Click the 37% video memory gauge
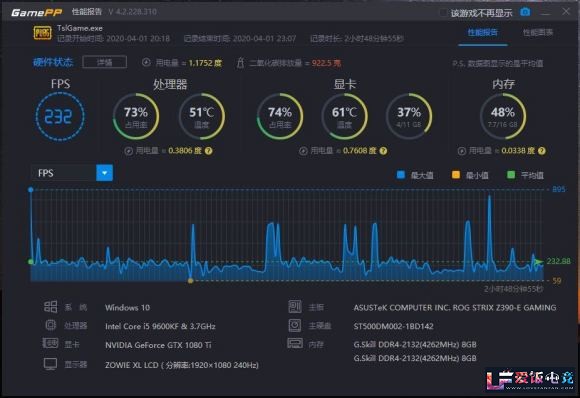 (x=409, y=116)
